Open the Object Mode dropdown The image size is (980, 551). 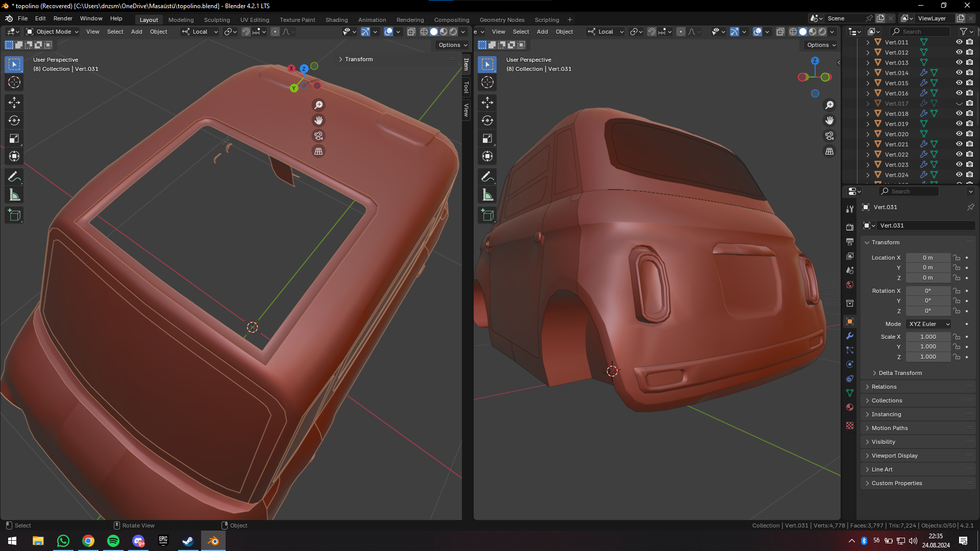coord(53,32)
